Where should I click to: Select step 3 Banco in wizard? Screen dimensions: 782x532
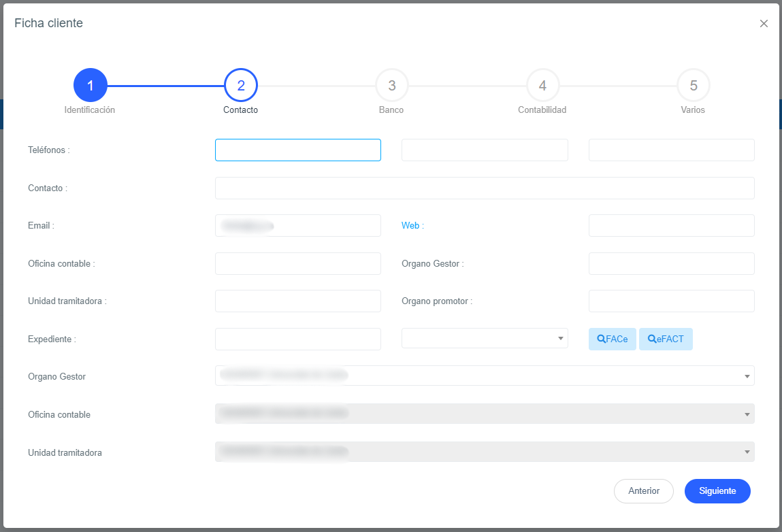pyautogui.click(x=391, y=86)
